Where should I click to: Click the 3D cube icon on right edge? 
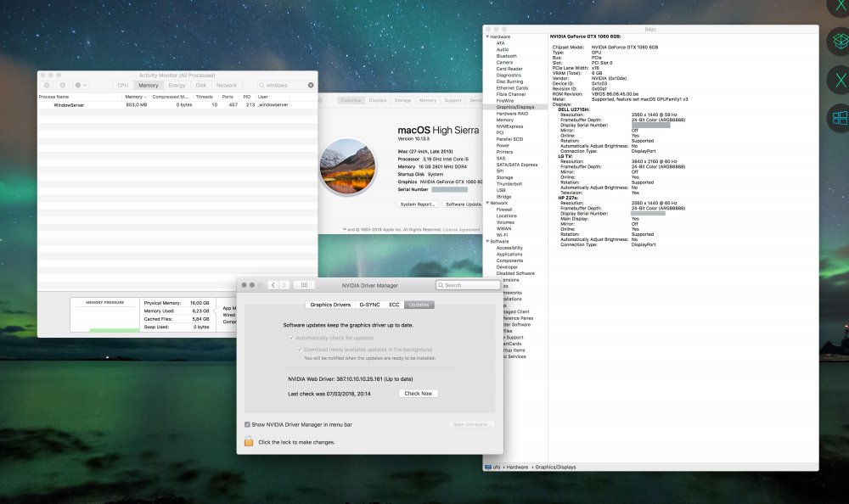tap(840, 41)
